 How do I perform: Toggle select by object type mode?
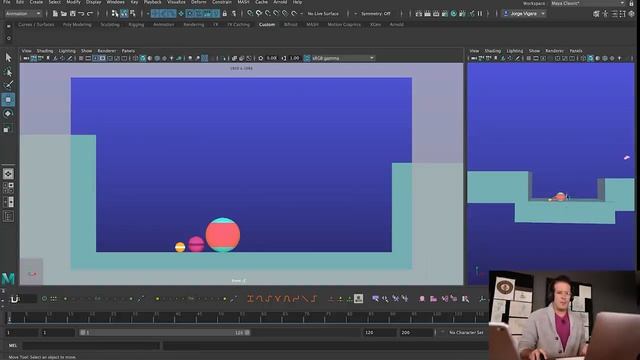click(x=124, y=13)
